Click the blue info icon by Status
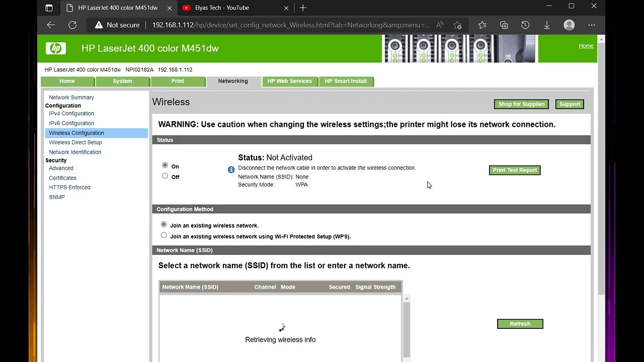 231,169
